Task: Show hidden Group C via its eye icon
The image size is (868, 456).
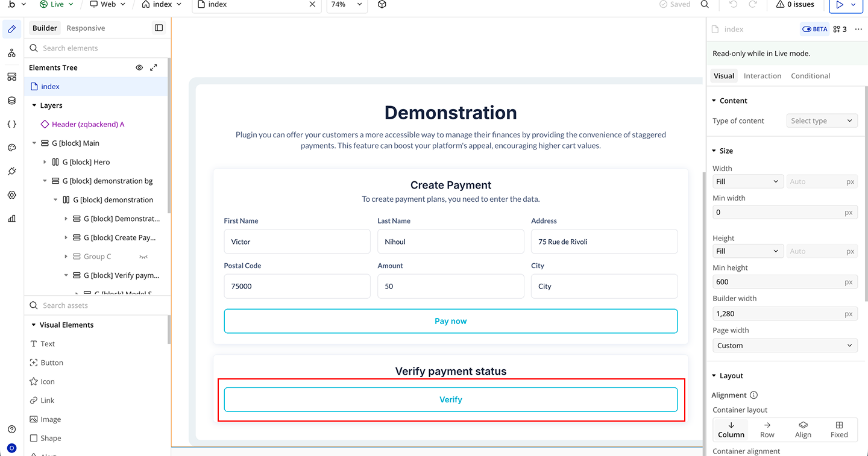Action: tap(143, 257)
